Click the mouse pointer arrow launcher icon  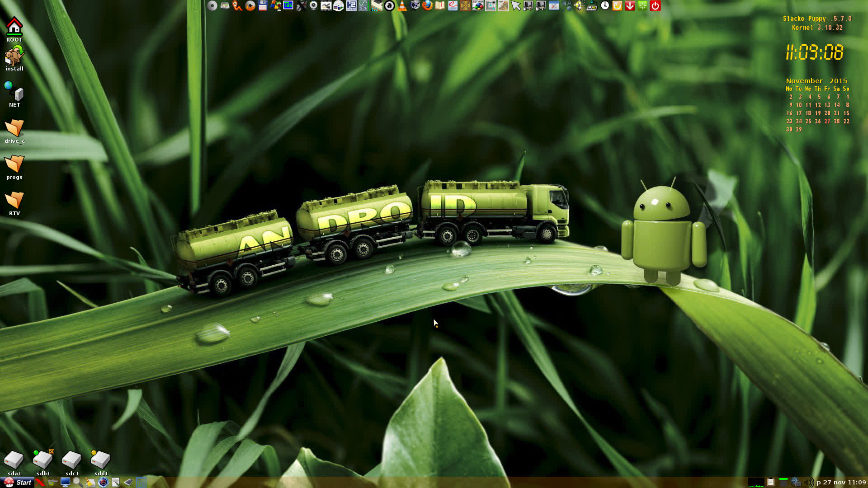516,5
